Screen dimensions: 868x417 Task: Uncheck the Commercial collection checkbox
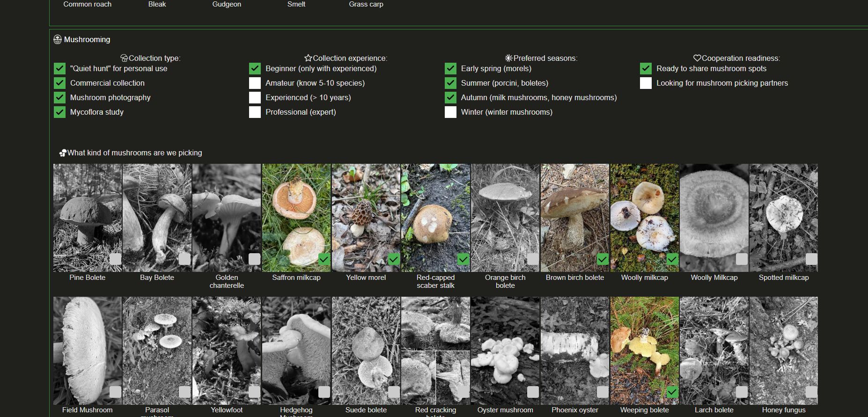pyautogui.click(x=59, y=83)
